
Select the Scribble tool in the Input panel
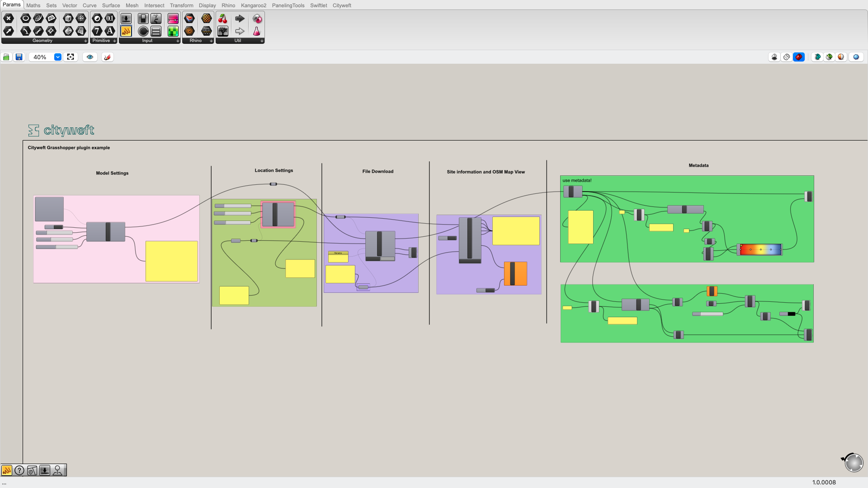coord(126,31)
